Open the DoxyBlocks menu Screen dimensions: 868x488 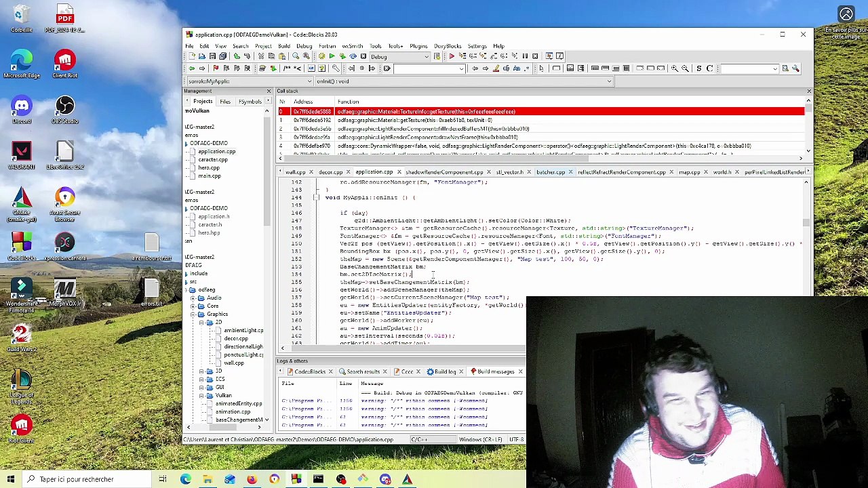(x=448, y=46)
